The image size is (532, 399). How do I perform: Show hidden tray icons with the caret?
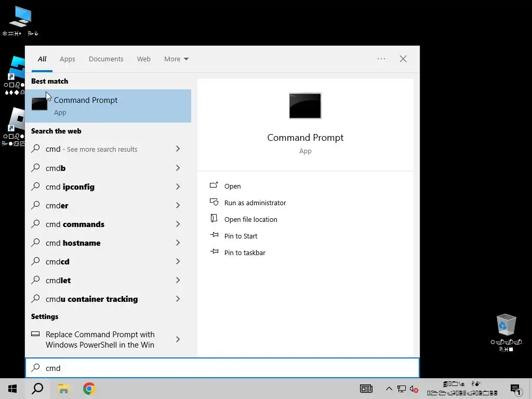coord(389,389)
